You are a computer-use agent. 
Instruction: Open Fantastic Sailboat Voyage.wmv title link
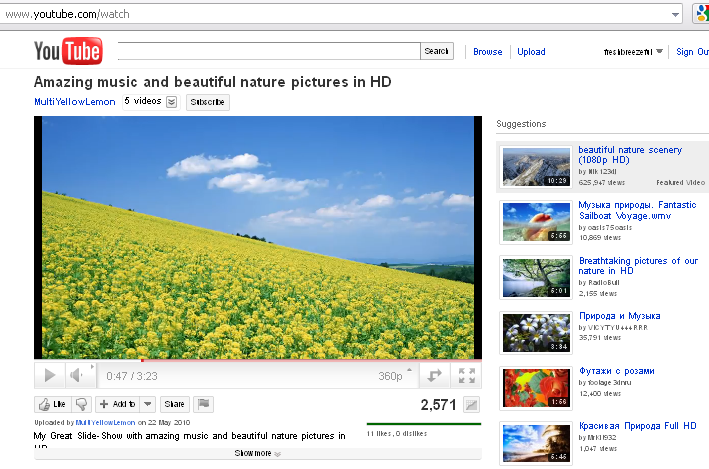point(637,210)
